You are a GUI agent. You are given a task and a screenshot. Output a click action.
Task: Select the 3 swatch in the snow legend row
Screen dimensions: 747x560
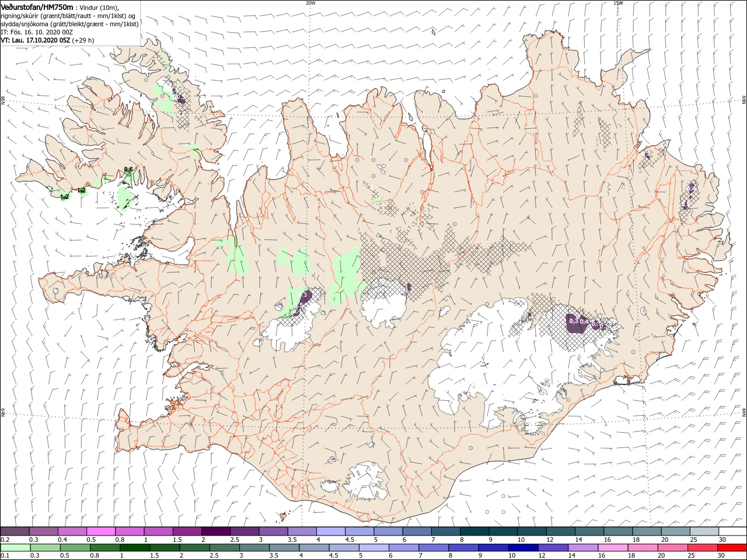click(273, 531)
